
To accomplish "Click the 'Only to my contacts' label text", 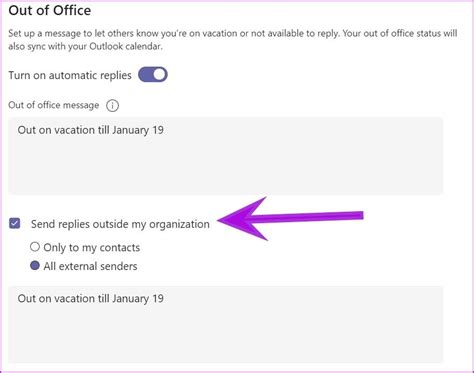I will (92, 248).
